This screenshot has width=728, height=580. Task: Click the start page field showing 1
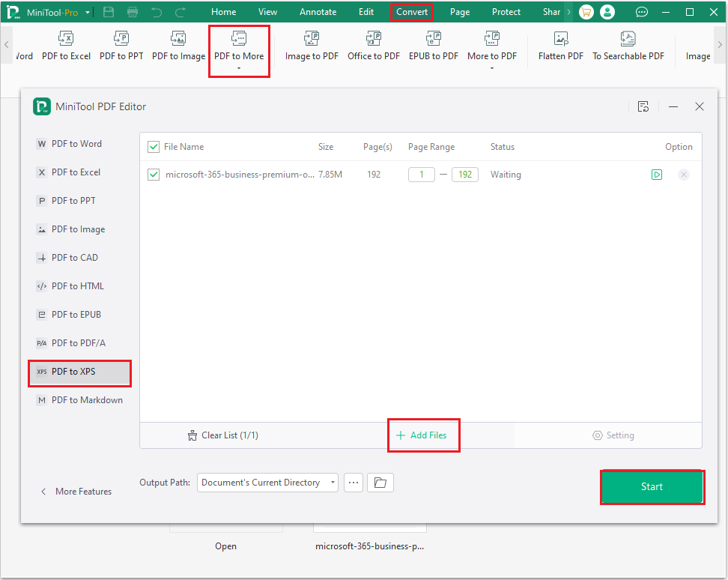[422, 175]
